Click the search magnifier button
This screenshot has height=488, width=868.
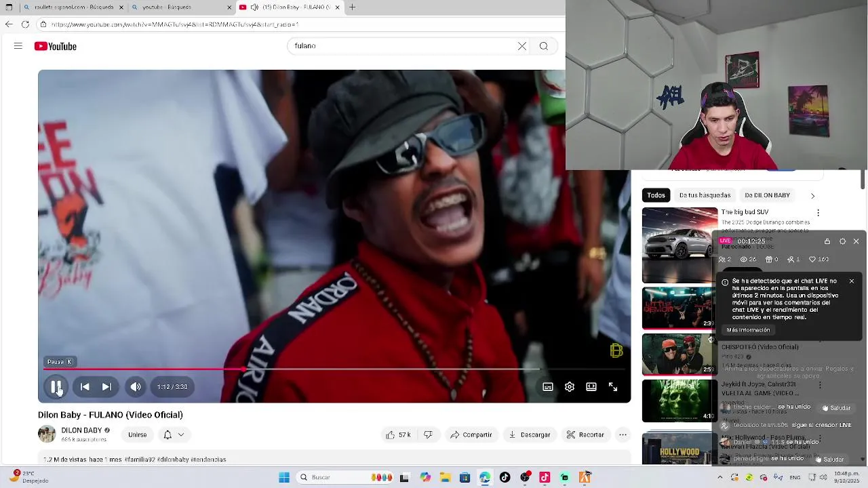click(x=544, y=46)
